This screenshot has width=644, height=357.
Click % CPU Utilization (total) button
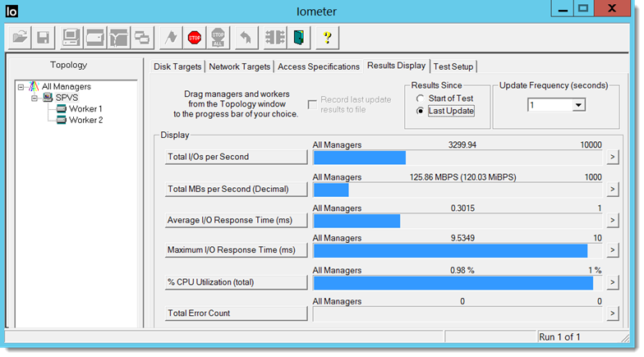(x=237, y=282)
